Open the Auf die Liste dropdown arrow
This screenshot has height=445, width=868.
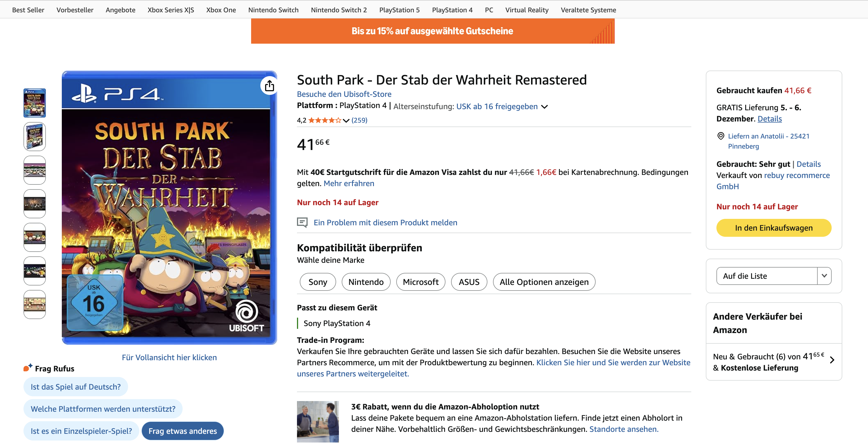point(824,276)
